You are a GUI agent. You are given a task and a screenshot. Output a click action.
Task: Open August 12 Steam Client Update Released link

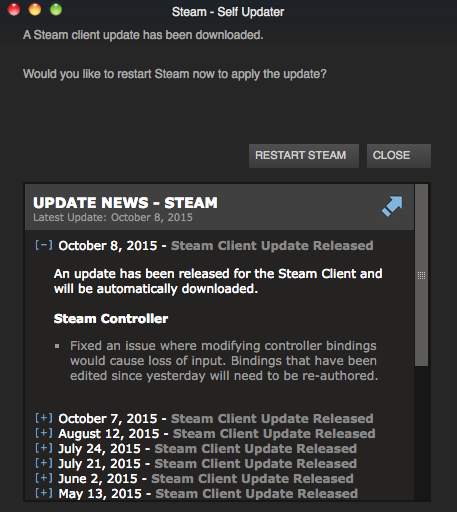coord(274,434)
